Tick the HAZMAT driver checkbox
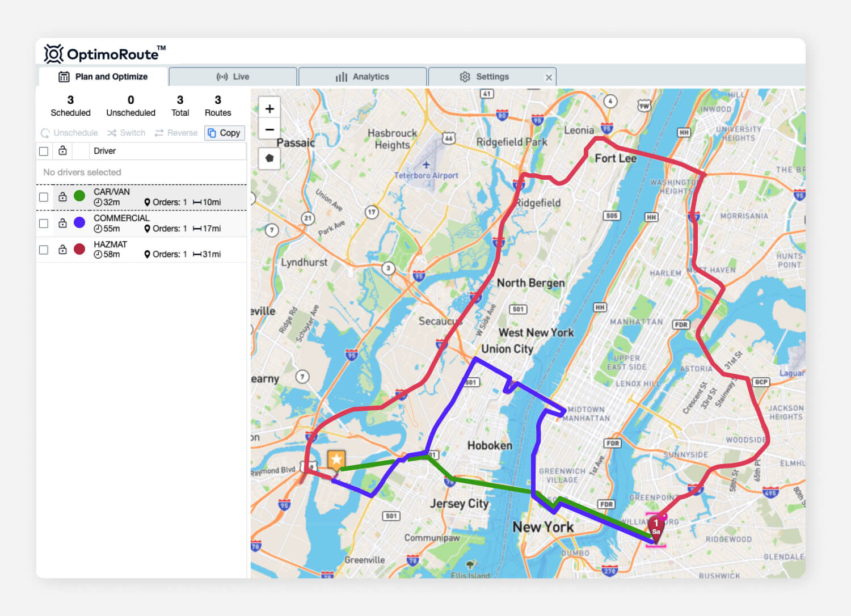Screen dimensions: 851x616 pos(44,250)
